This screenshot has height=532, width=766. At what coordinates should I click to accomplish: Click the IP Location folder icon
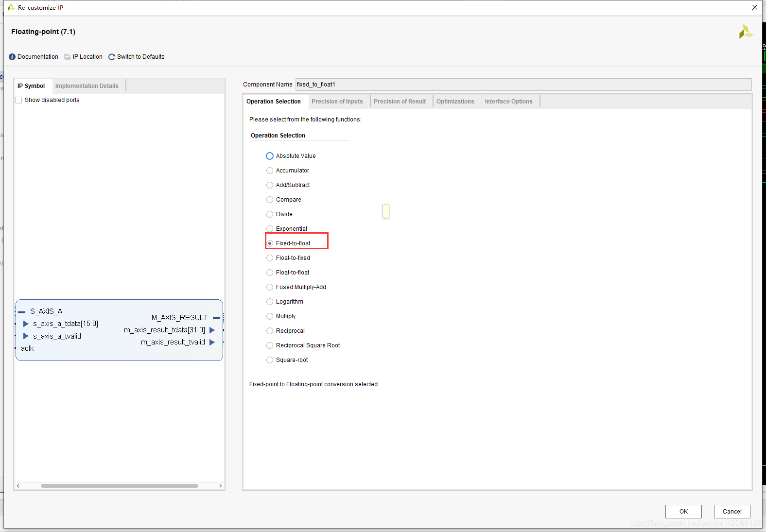click(x=68, y=57)
